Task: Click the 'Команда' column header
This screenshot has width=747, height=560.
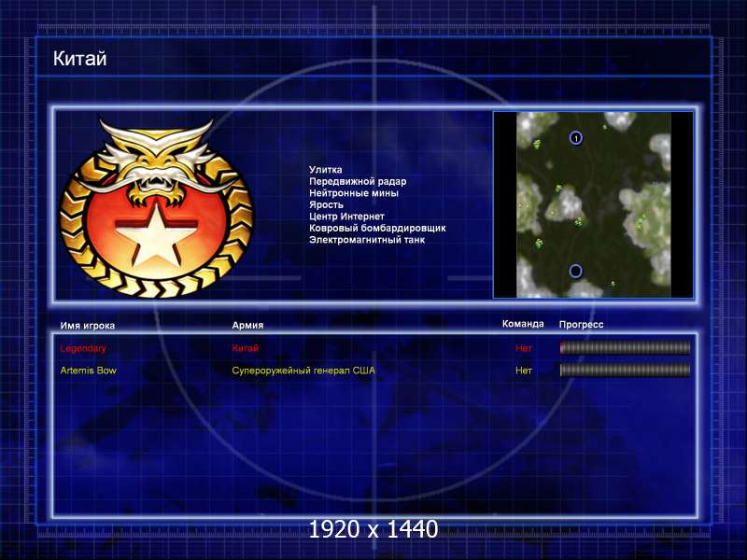Action: 523,324
